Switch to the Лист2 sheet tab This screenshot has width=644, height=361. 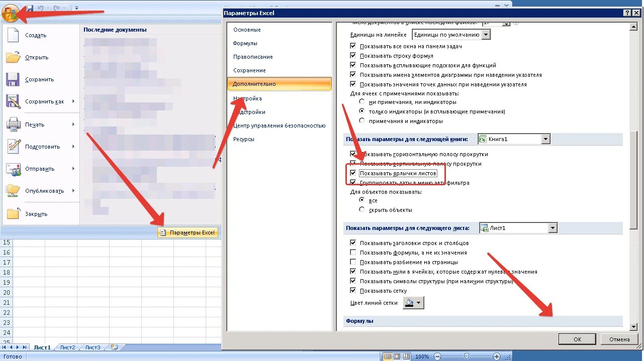(x=67, y=347)
